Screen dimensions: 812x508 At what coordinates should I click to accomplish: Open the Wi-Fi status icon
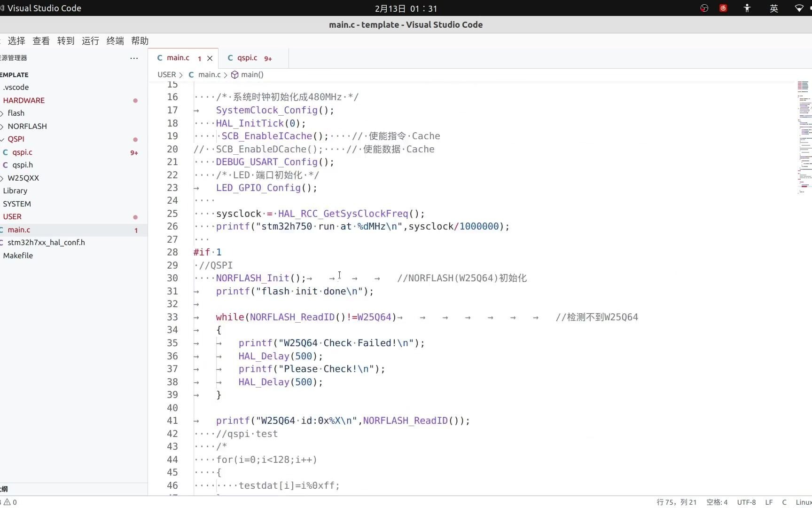[799, 8]
